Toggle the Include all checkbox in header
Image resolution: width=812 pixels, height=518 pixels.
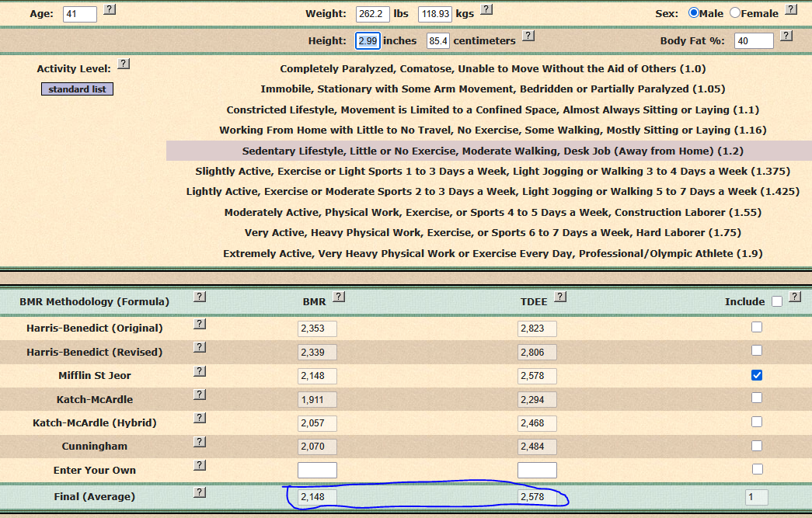click(777, 301)
